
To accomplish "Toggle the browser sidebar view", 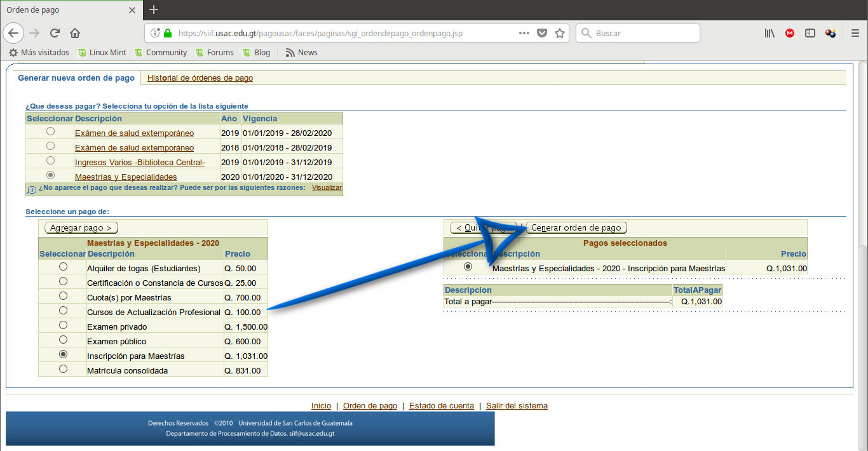I will tap(810, 33).
